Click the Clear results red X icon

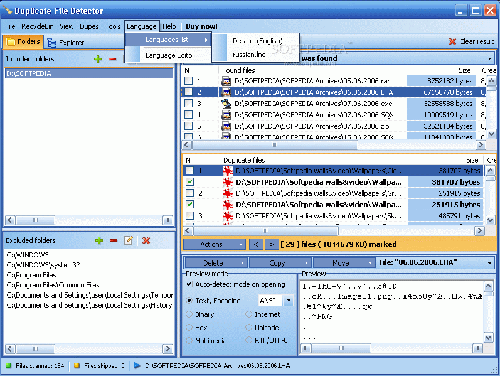coord(452,41)
